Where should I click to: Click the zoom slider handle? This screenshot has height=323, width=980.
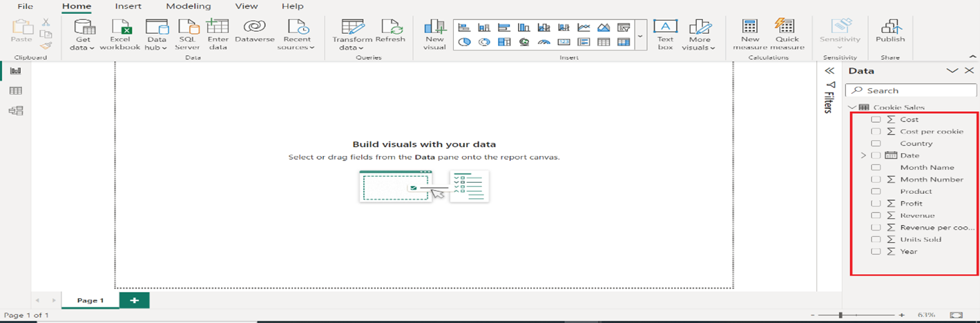pos(840,315)
